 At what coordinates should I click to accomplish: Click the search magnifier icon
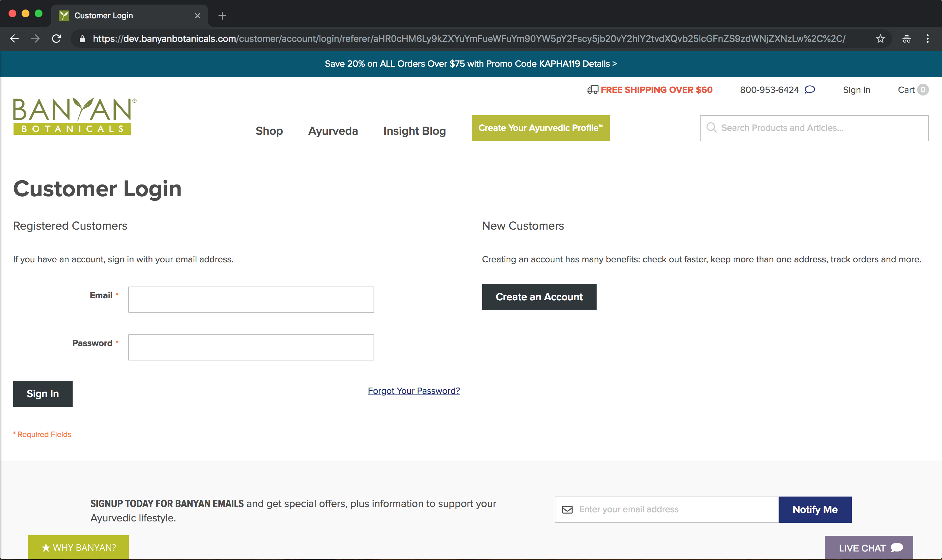tap(711, 128)
